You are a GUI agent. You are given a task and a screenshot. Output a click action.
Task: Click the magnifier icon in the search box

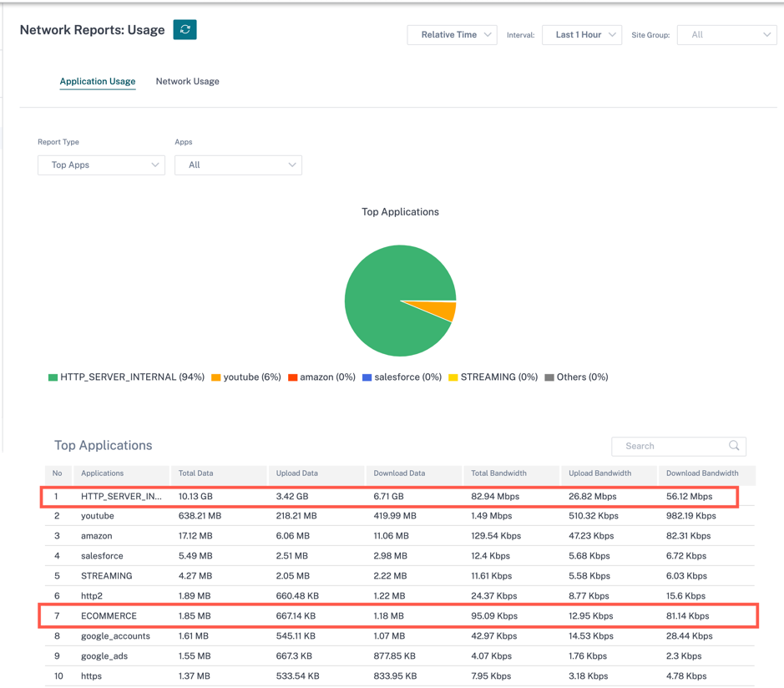pos(734,446)
